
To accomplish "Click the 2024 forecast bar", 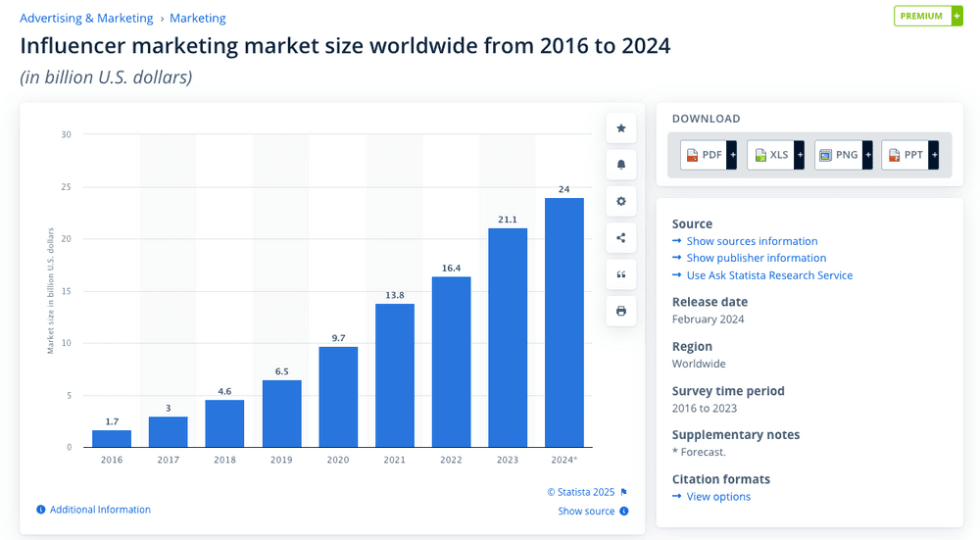I will (563, 322).
